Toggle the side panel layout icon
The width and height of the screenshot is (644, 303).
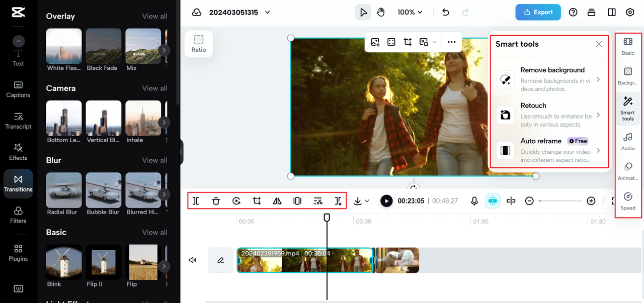tap(611, 12)
